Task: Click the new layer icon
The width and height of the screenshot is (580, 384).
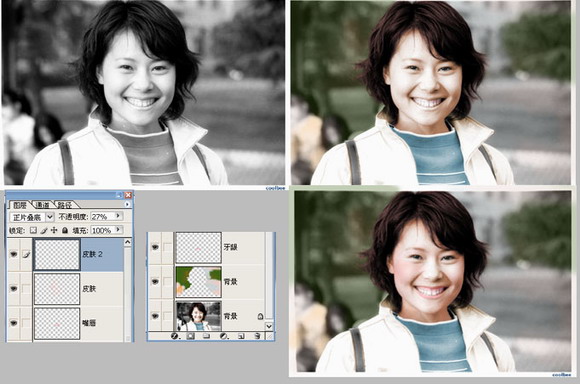Action: tap(240, 336)
